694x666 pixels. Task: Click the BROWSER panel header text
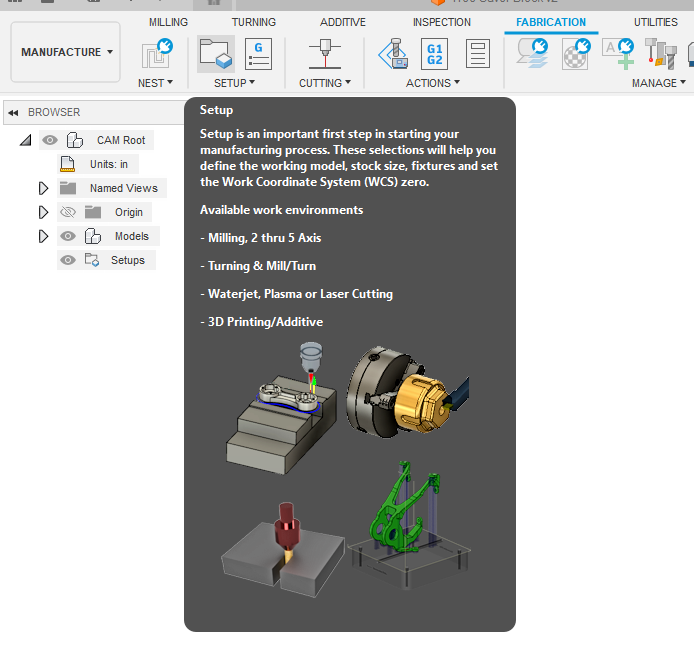click(54, 112)
